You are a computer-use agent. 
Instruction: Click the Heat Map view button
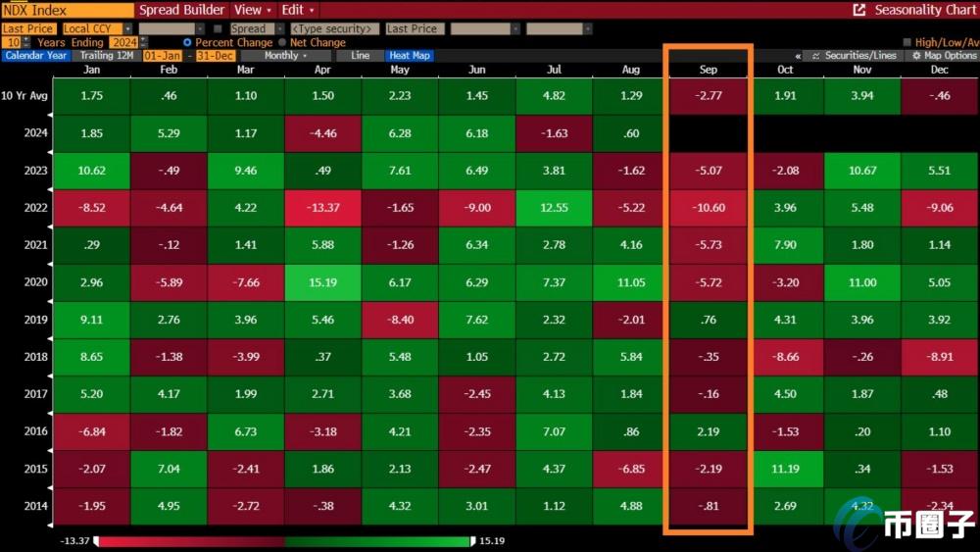pos(409,56)
